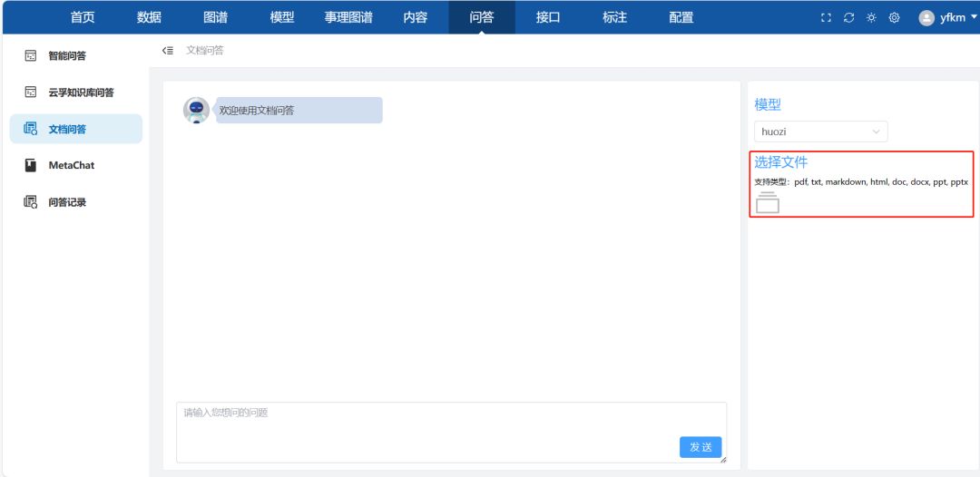
Task: Click the 云孚知识库问答 sidebar icon
Action: tap(30, 92)
